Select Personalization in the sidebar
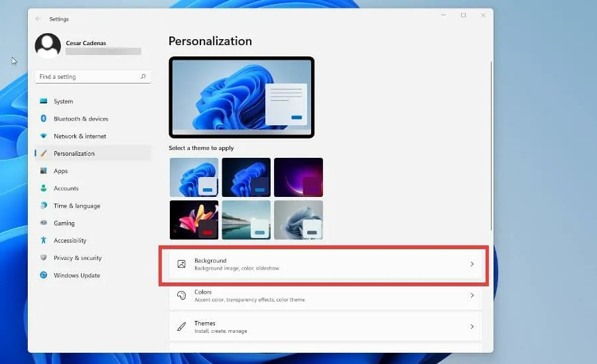 (x=74, y=154)
